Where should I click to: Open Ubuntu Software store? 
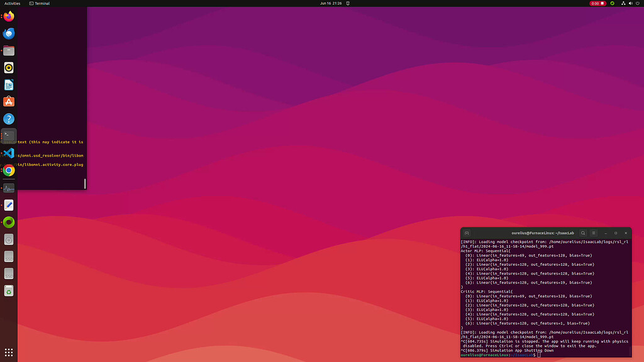9,102
